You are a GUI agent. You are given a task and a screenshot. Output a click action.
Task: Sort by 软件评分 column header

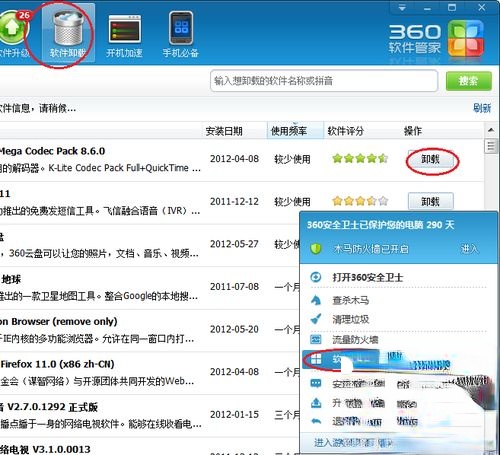(345, 131)
